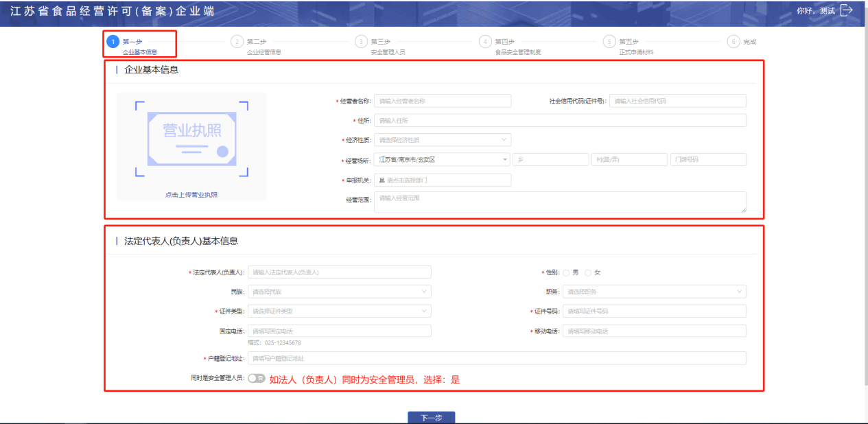868x424 pixels.
Task: Click the step 6 完成 circle
Action: click(734, 41)
